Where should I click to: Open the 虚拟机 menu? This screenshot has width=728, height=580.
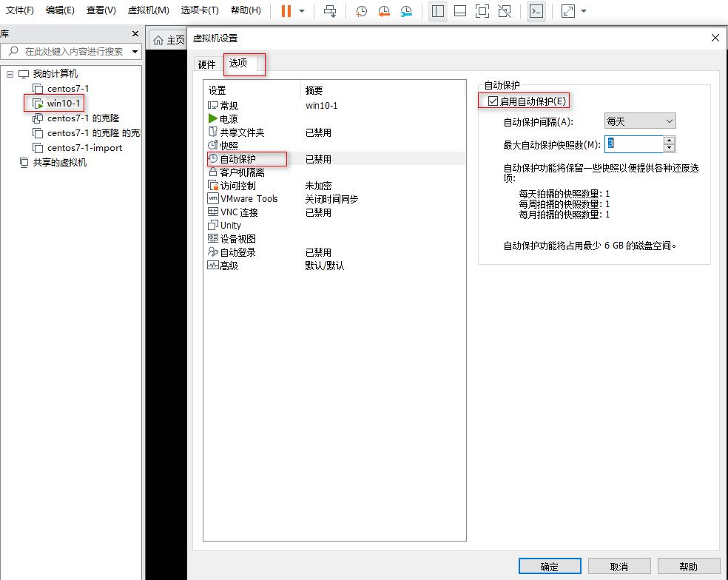[x=147, y=10]
